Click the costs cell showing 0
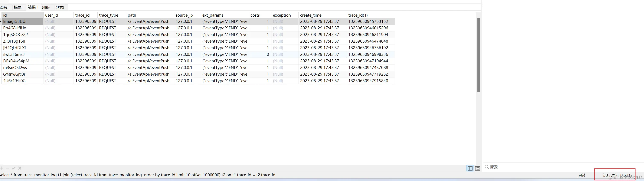The width and height of the screenshot is (644, 181). [260, 54]
